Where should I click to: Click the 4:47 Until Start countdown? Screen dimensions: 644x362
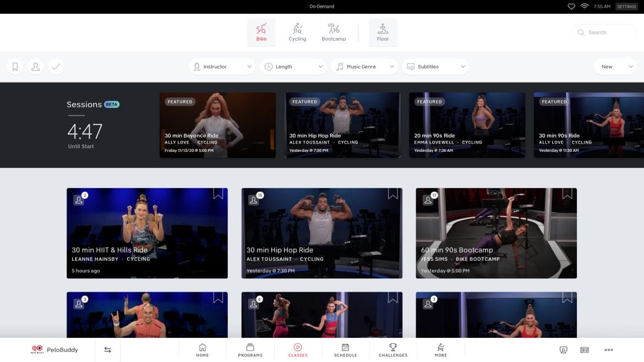pyautogui.click(x=85, y=135)
